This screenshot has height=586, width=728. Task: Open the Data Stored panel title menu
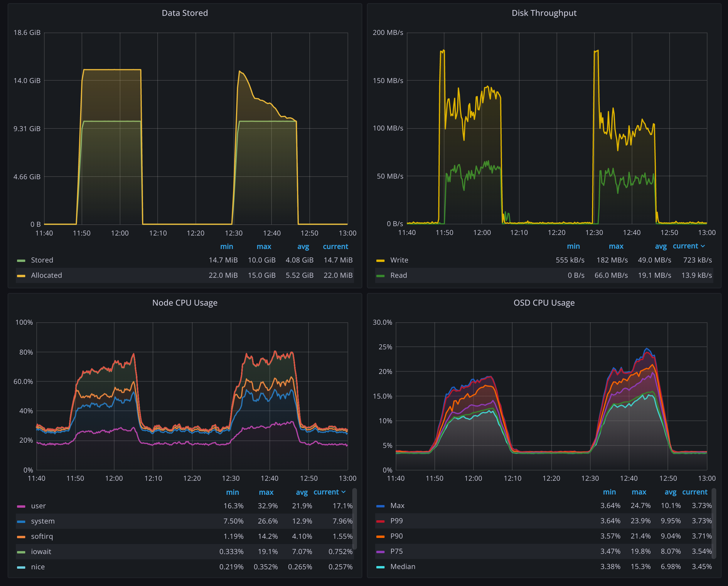[185, 13]
